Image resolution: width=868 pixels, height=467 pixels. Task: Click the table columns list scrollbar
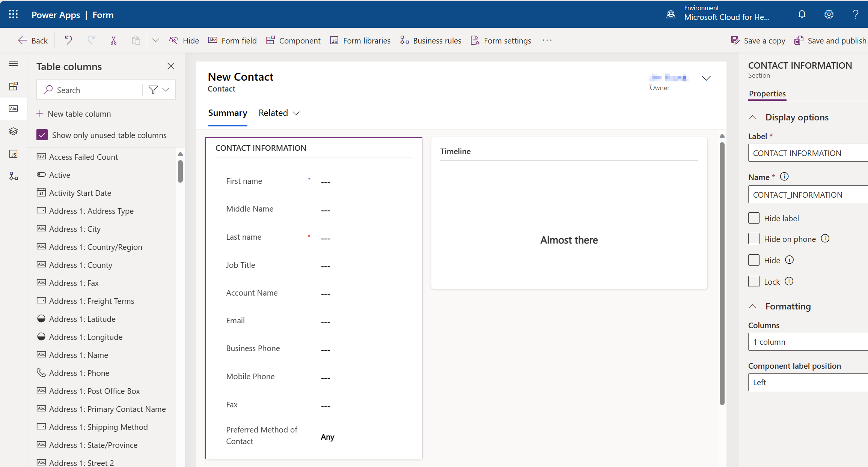(180, 171)
